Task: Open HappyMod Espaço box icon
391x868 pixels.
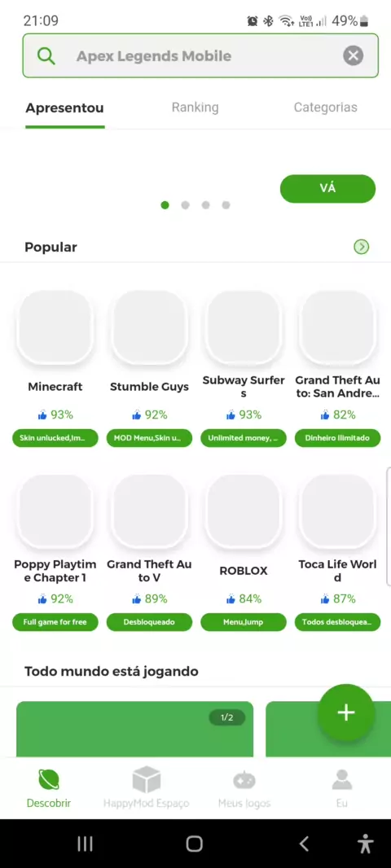Action: (146, 780)
